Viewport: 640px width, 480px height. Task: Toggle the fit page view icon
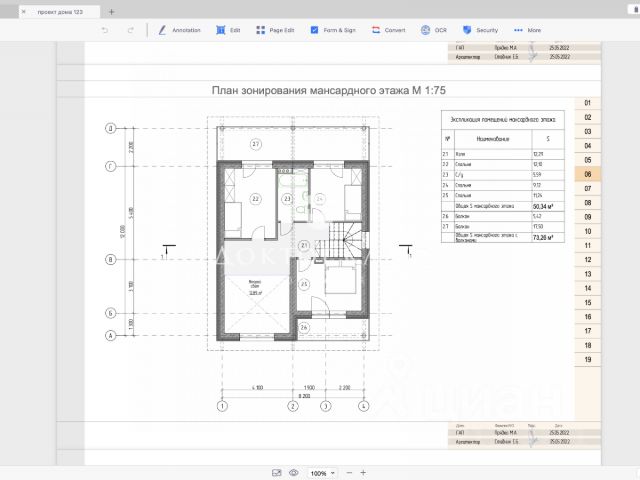[x=274, y=472]
